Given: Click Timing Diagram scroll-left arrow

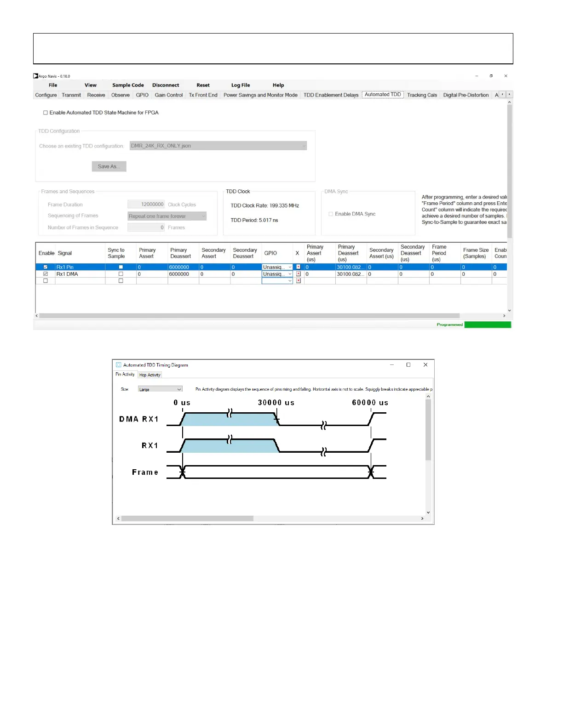Looking at the screenshot, I should point(118,518).
